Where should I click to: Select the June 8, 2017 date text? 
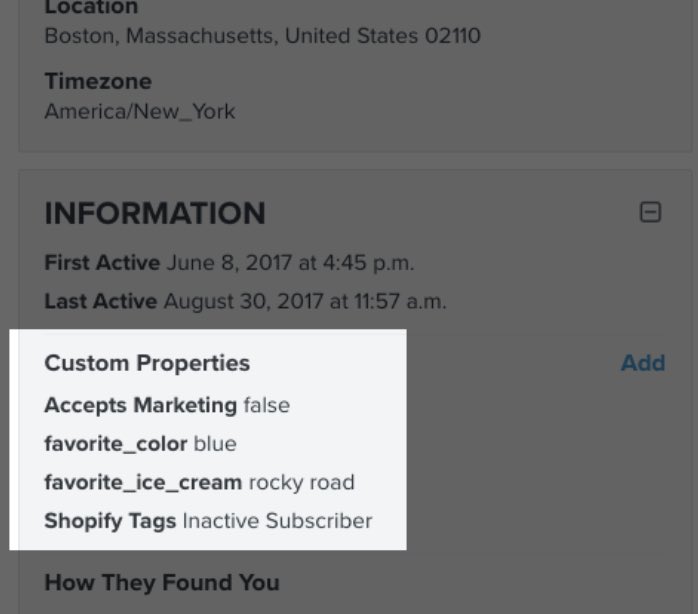[290, 263]
